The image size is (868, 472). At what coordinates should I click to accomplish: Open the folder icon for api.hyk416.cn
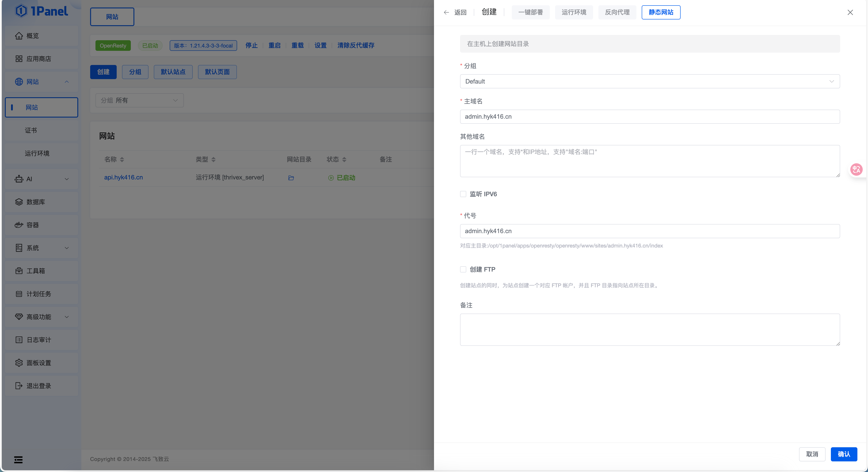point(291,177)
